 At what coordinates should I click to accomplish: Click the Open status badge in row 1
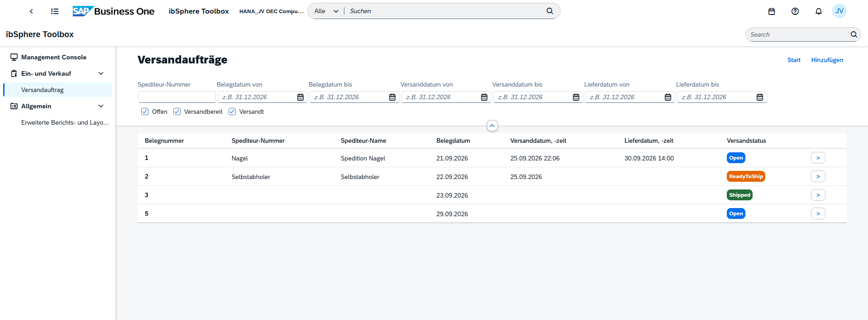click(x=736, y=158)
